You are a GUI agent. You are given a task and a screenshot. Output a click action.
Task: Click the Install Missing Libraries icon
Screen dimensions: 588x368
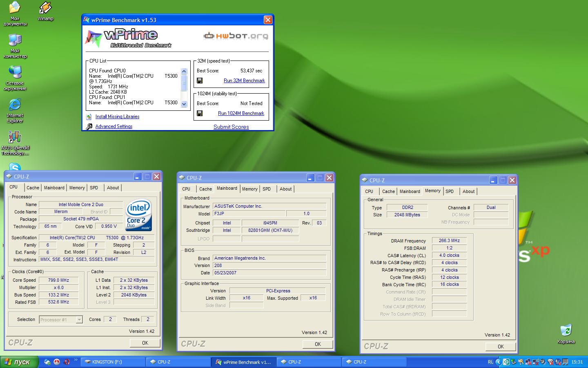[x=89, y=117]
